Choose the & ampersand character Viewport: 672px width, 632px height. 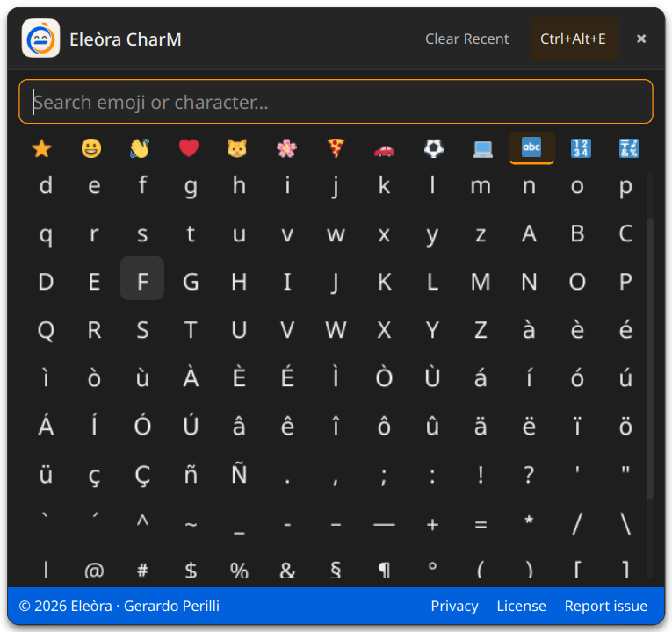[287, 570]
